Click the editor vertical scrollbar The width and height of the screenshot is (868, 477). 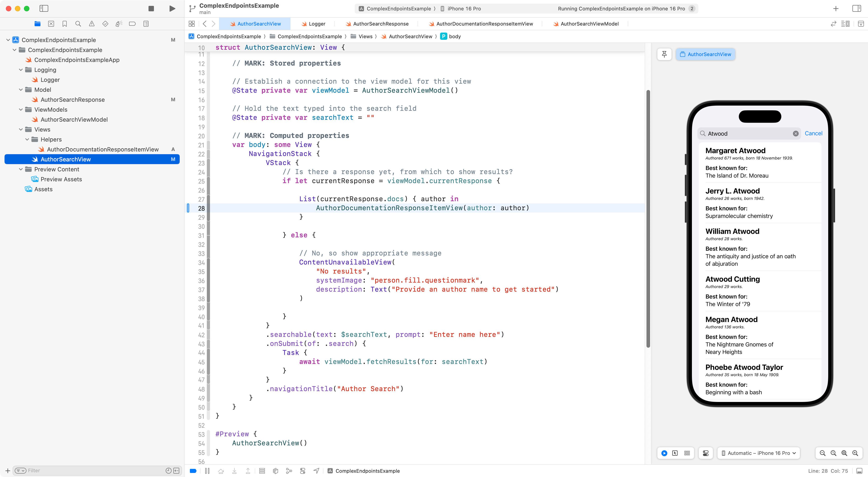(x=648, y=219)
